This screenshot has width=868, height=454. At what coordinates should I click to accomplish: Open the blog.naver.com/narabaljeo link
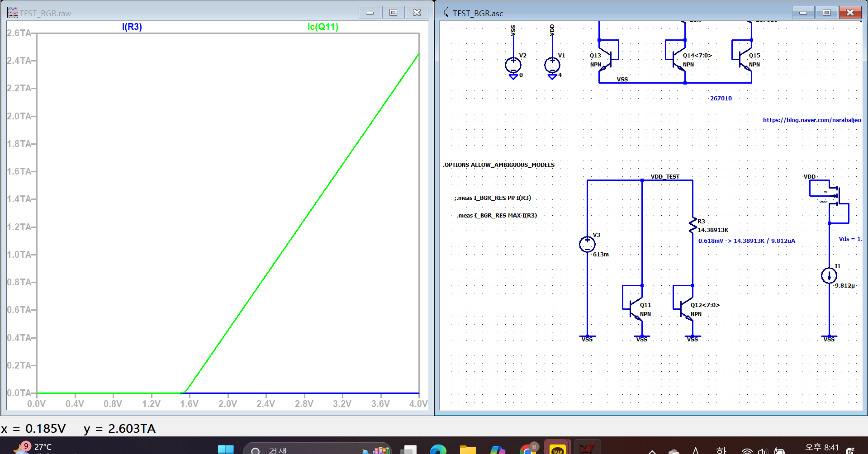(x=812, y=120)
